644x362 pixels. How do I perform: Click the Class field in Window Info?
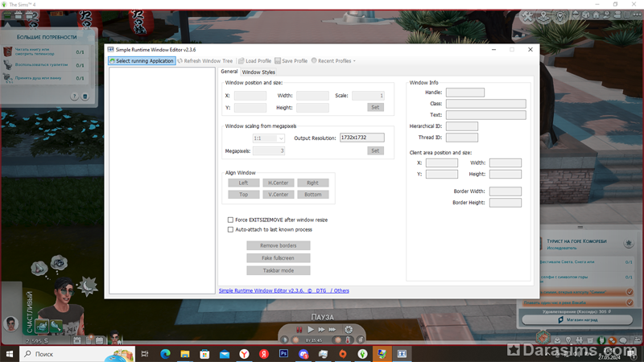click(486, 104)
